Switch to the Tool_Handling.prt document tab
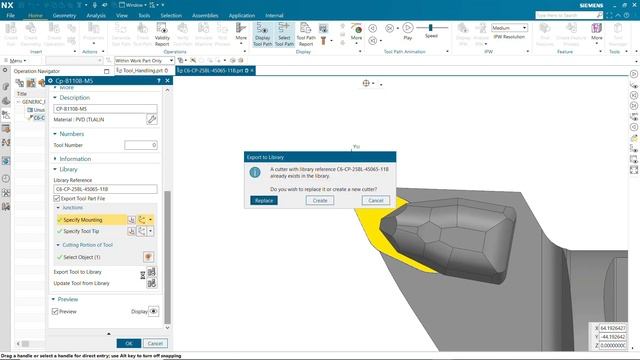 (142, 71)
